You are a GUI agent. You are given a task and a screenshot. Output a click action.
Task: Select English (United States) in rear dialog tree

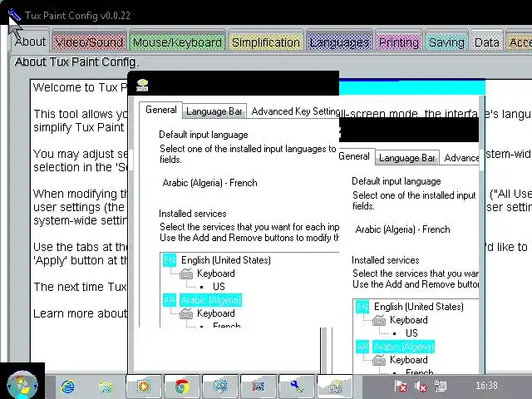[418, 307]
